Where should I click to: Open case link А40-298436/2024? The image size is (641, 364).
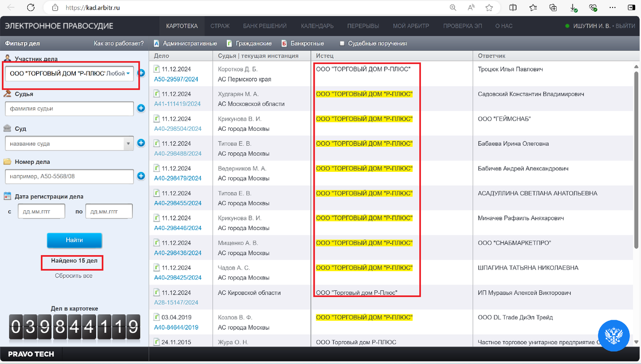pyautogui.click(x=178, y=253)
